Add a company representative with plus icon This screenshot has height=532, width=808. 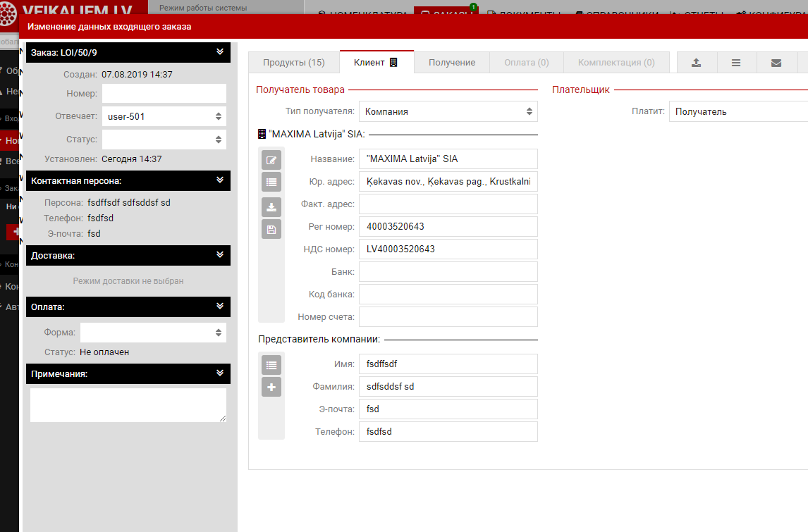271,387
